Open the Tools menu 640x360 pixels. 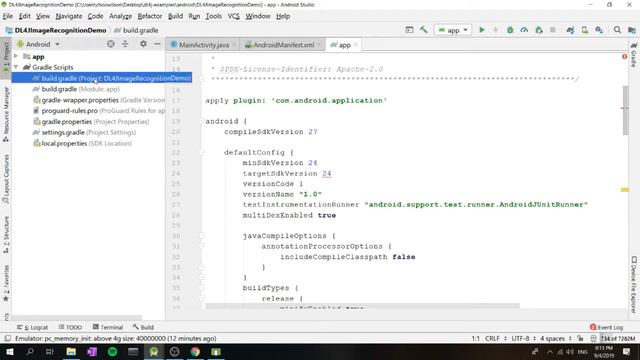pyautogui.click(x=213, y=16)
